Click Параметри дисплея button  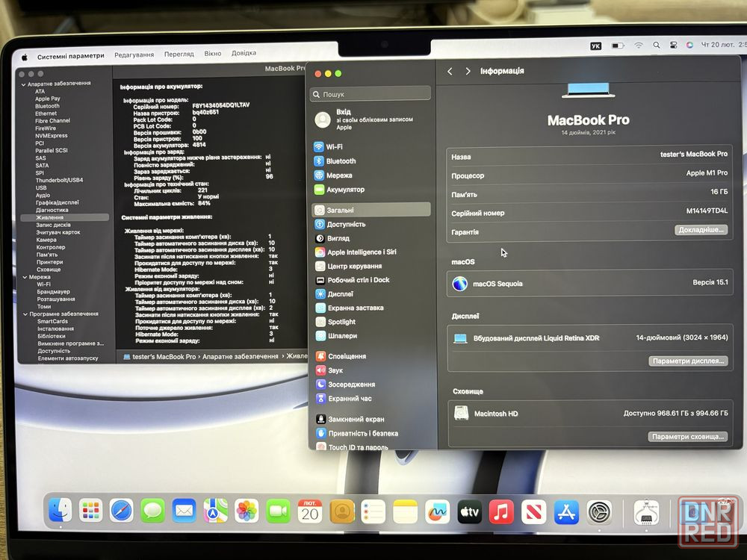click(x=688, y=361)
